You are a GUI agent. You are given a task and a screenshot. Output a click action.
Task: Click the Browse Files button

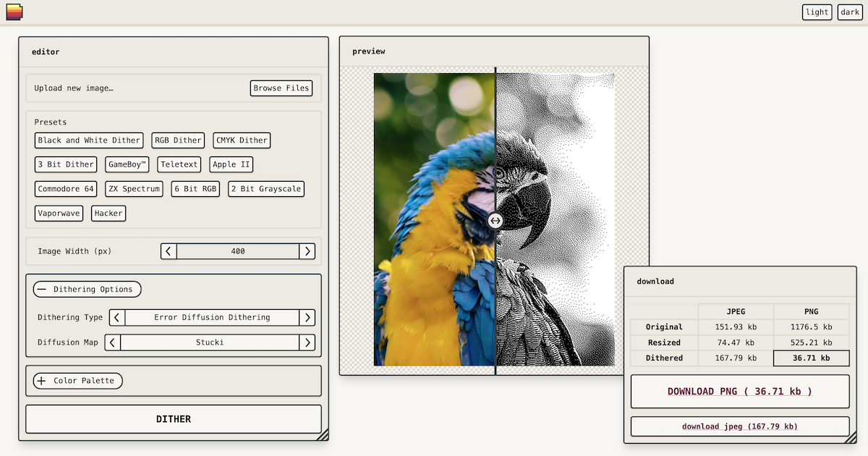(281, 88)
